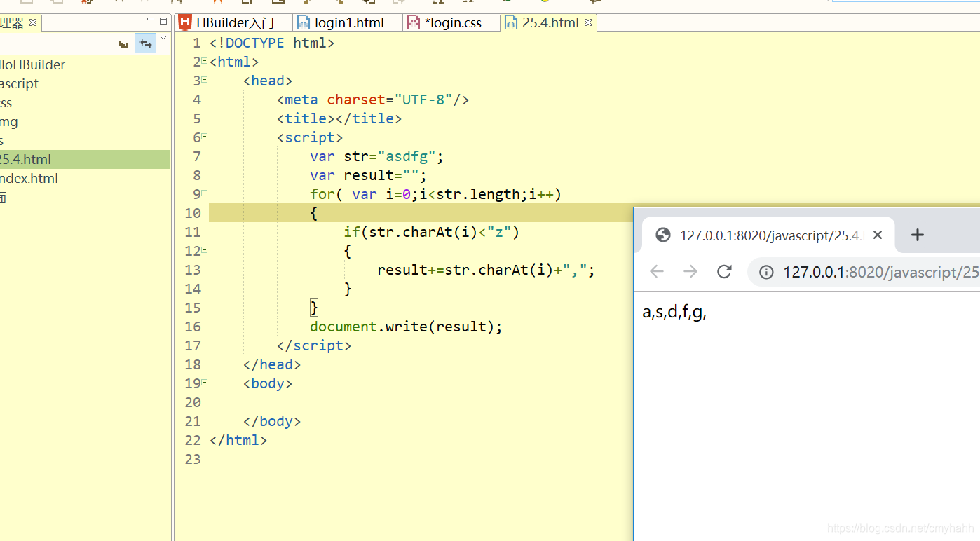This screenshot has width=980, height=541.
Task: Collapse the script block fold on line 6
Action: coord(205,137)
